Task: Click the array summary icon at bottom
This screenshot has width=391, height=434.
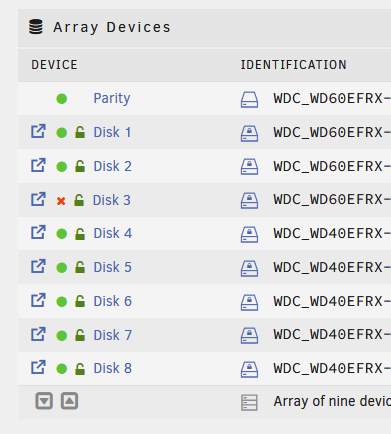Action: (x=249, y=402)
